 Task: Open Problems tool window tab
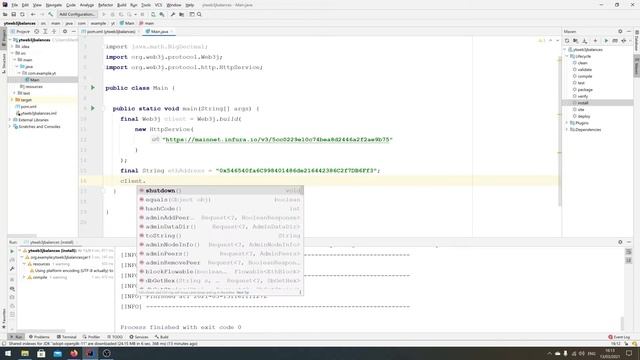(x=39, y=337)
